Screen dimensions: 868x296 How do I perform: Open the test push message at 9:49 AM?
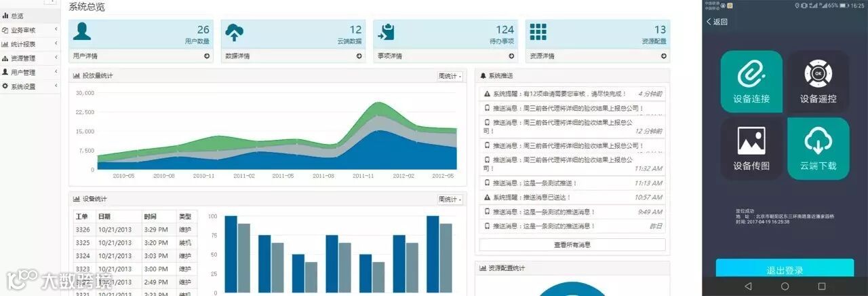(573, 212)
